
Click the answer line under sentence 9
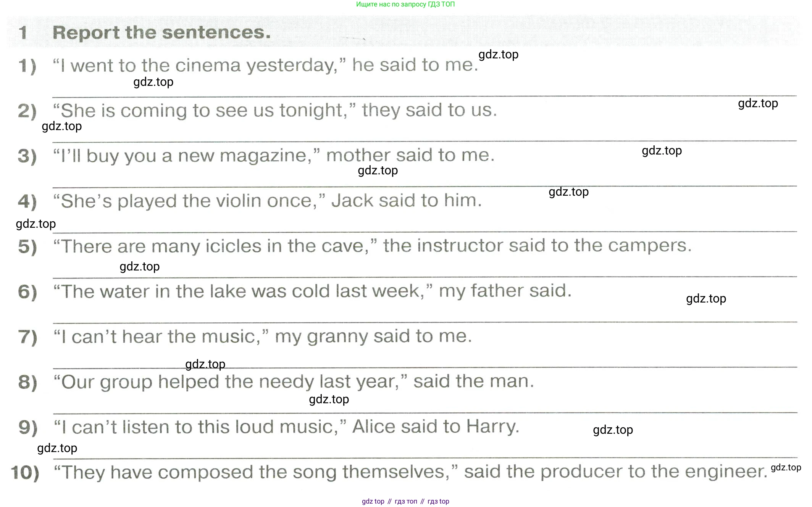coord(425,458)
